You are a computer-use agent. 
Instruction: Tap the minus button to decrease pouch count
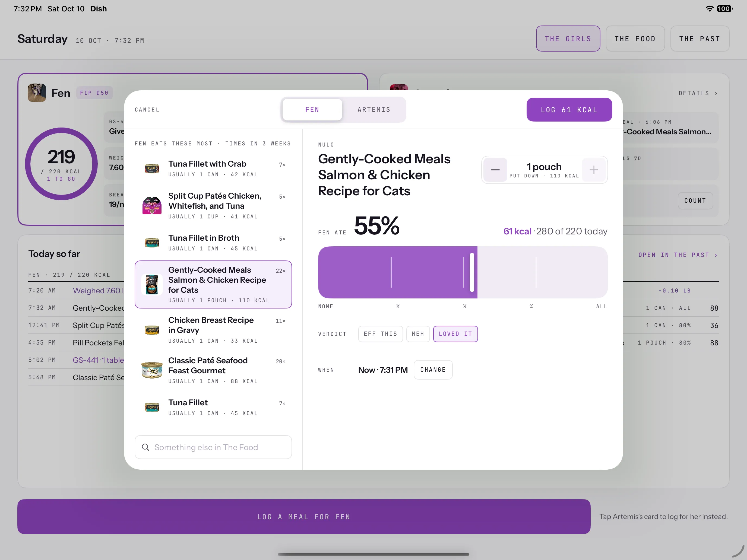coord(495,170)
